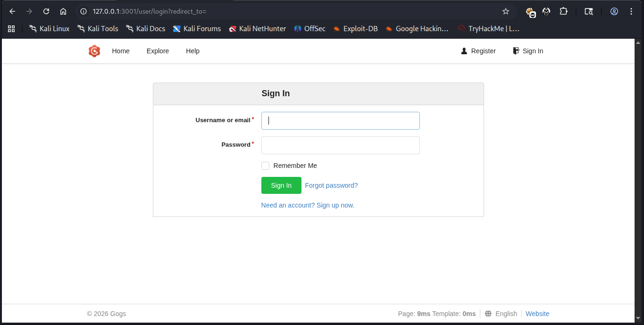Click the address bar URL
The image size is (644, 325).
pyautogui.click(x=150, y=11)
